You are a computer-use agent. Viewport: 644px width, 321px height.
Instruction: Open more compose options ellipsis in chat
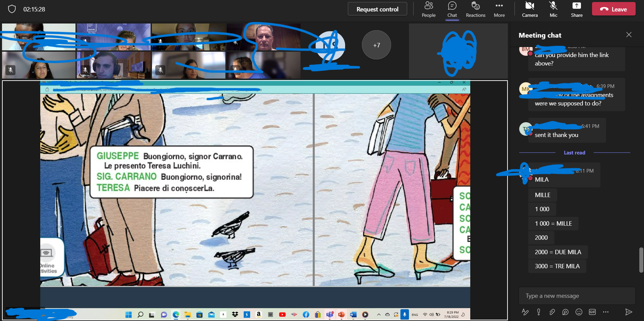(606, 312)
